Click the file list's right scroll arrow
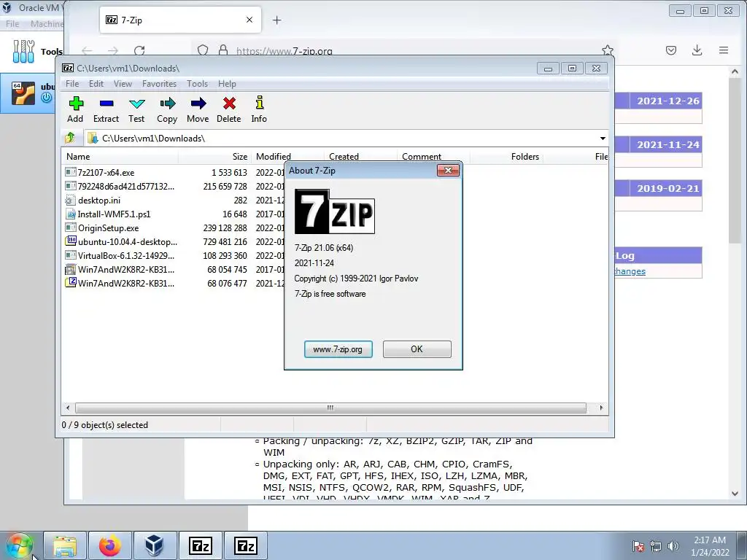 601,408
